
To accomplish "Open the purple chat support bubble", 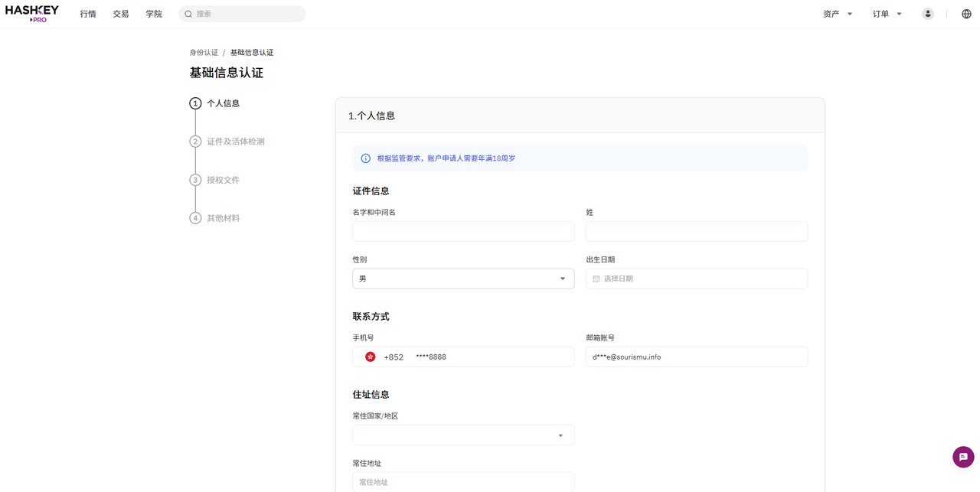I will (963, 457).
